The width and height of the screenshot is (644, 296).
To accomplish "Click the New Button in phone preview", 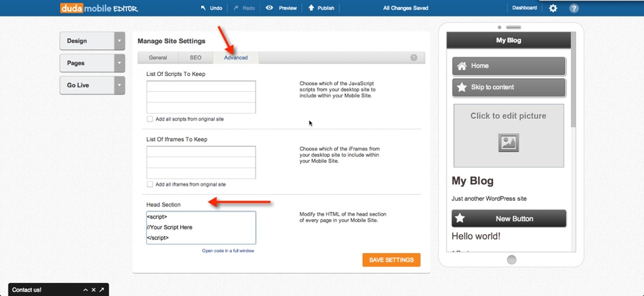I will pos(509,219).
